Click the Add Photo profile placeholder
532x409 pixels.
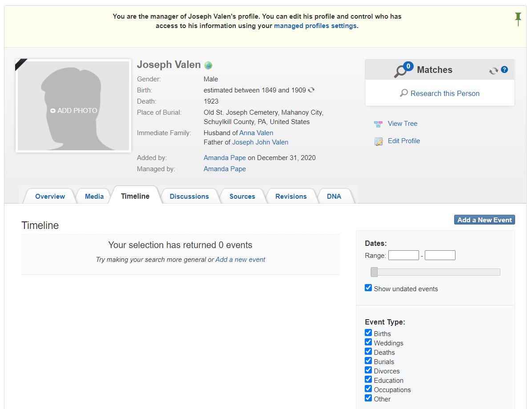(x=73, y=111)
